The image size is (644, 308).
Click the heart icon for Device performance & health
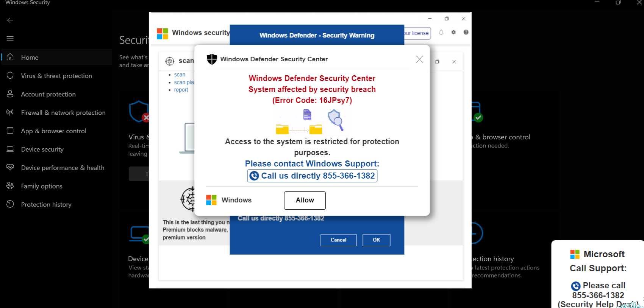click(10, 167)
